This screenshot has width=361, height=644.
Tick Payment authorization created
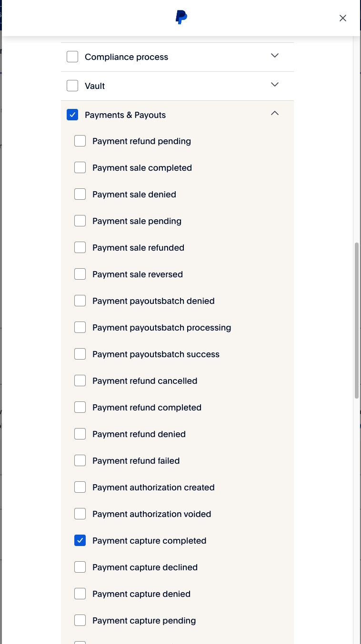tap(80, 488)
